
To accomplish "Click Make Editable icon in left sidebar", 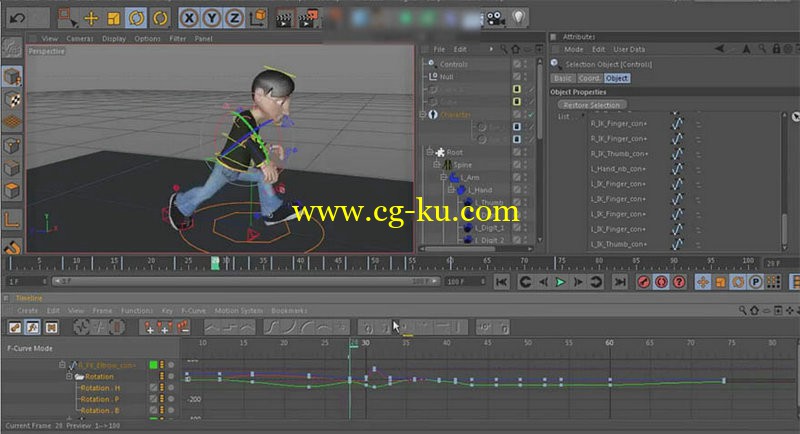I will point(12,48).
